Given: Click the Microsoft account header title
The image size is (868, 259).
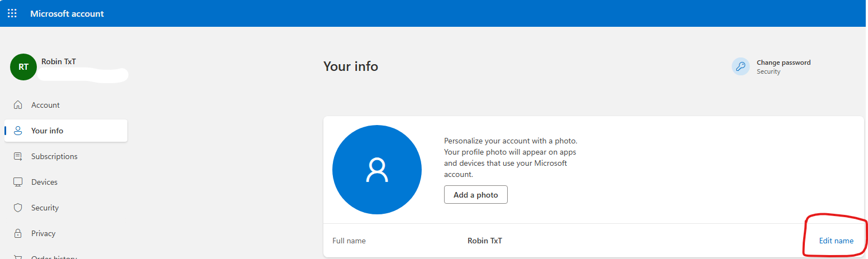Looking at the screenshot, I should [67, 13].
